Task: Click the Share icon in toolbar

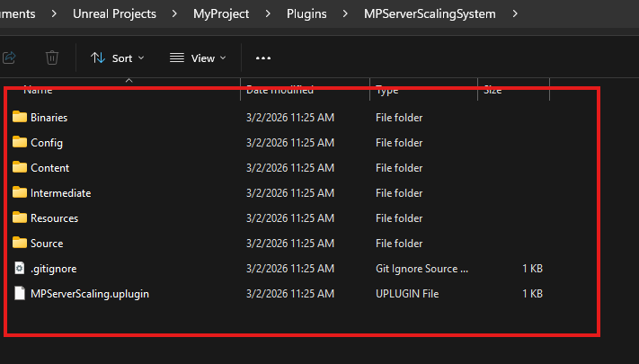Action: point(10,58)
